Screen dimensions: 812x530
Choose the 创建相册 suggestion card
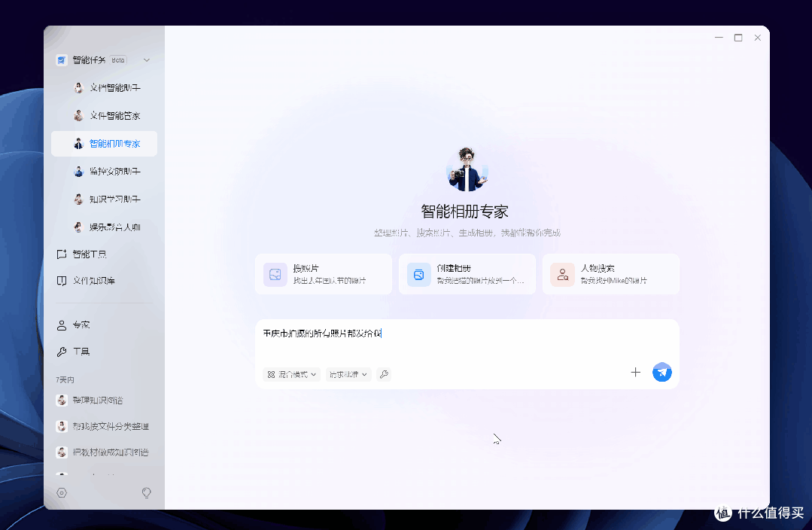[467, 274]
